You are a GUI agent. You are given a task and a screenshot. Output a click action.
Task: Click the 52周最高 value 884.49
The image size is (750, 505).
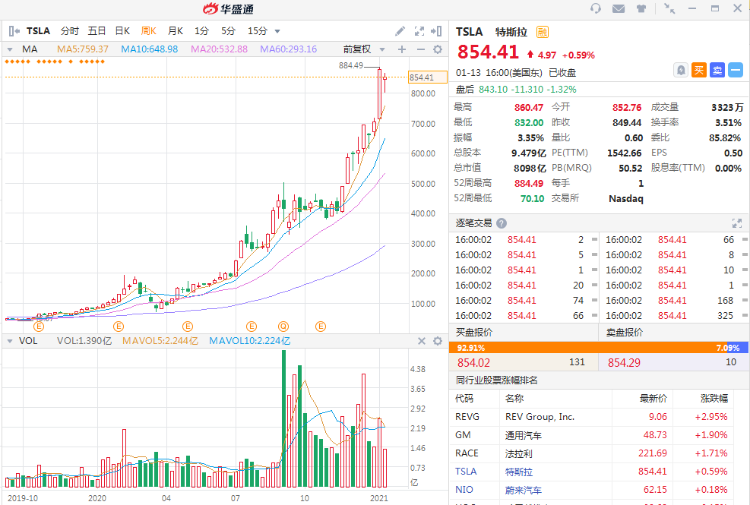[529, 184]
